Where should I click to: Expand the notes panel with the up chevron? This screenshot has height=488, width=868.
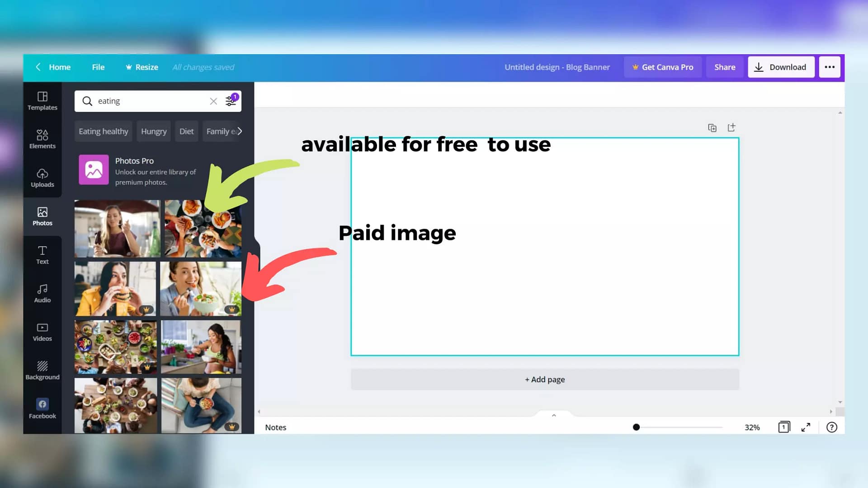[x=554, y=415]
